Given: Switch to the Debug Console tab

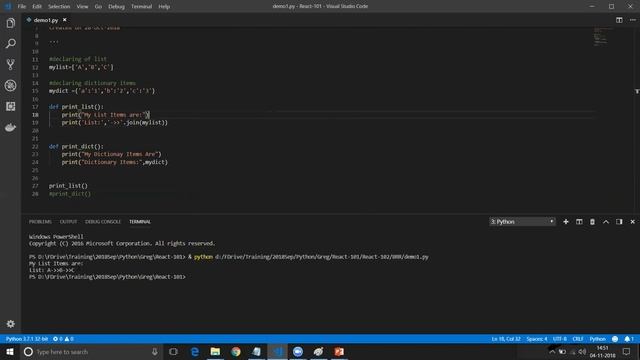Looking at the screenshot, I should pos(103,222).
